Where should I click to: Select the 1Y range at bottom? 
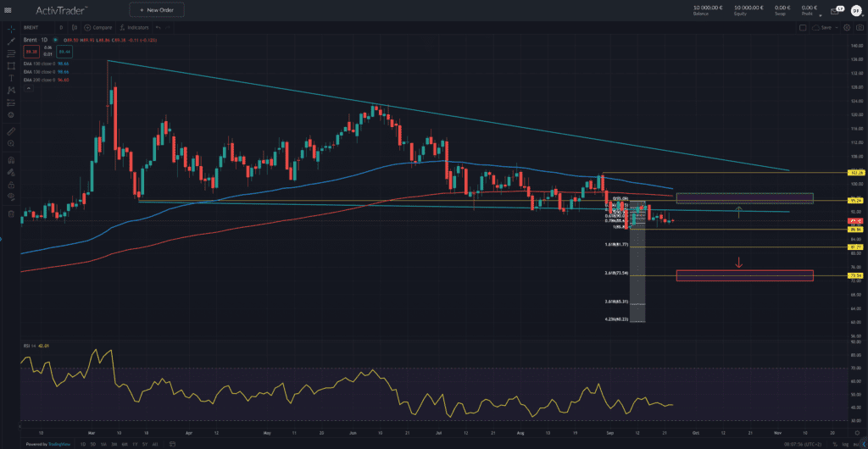click(135, 444)
